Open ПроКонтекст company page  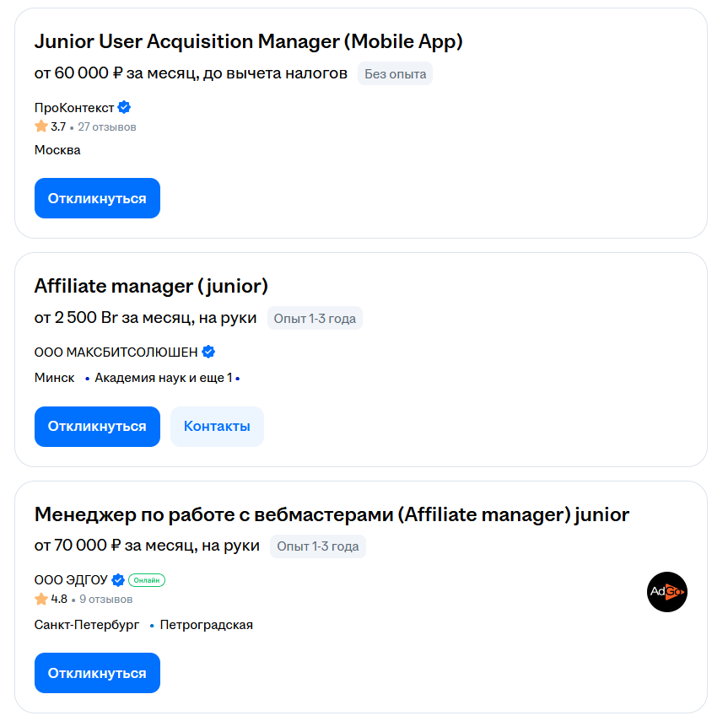[74, 108]
